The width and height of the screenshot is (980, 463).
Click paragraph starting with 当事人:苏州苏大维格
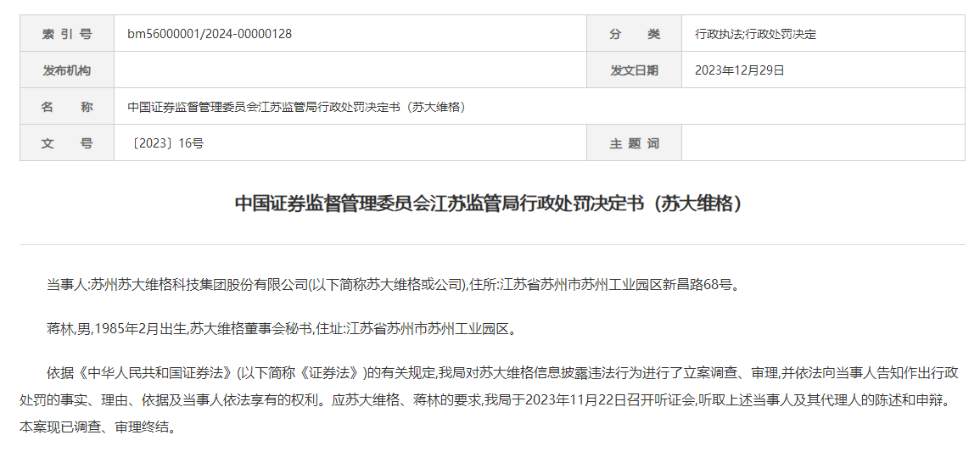pos(393,285)
